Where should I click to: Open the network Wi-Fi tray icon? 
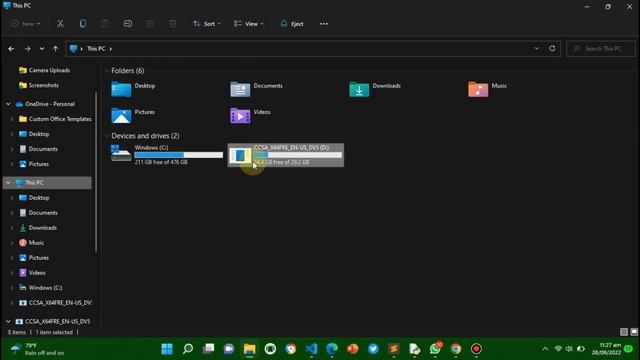[x=558, y=349]
